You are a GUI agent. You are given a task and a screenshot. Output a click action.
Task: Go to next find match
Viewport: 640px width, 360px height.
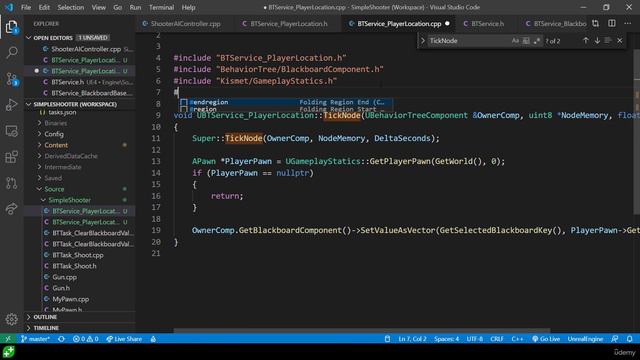coord(597,40)
